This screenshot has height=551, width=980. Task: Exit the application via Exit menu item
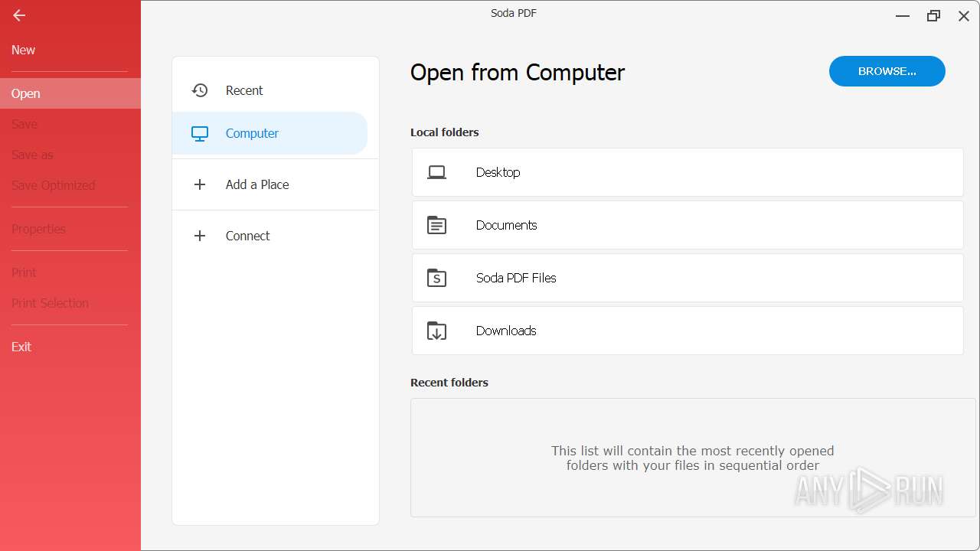[x=70, y=347]
